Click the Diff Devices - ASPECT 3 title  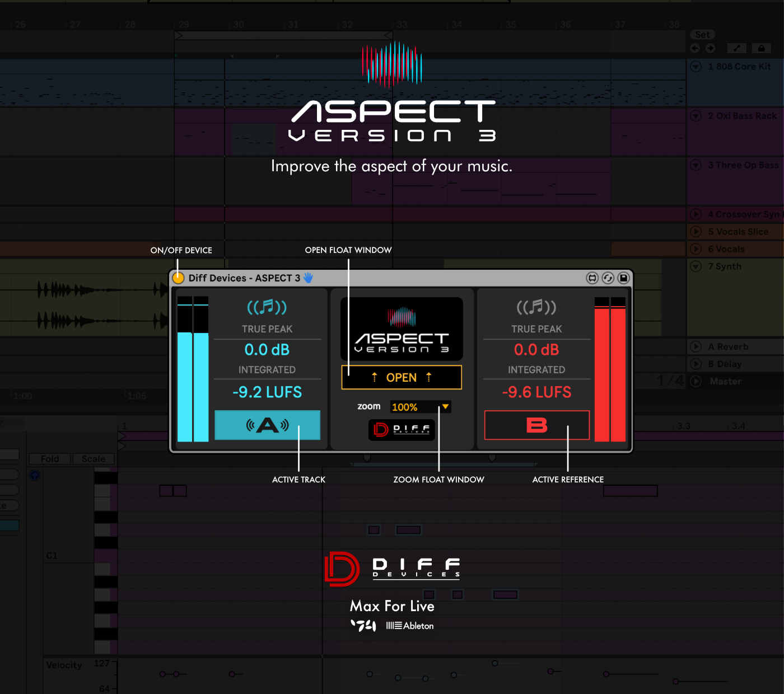click(x=244, y=278)
